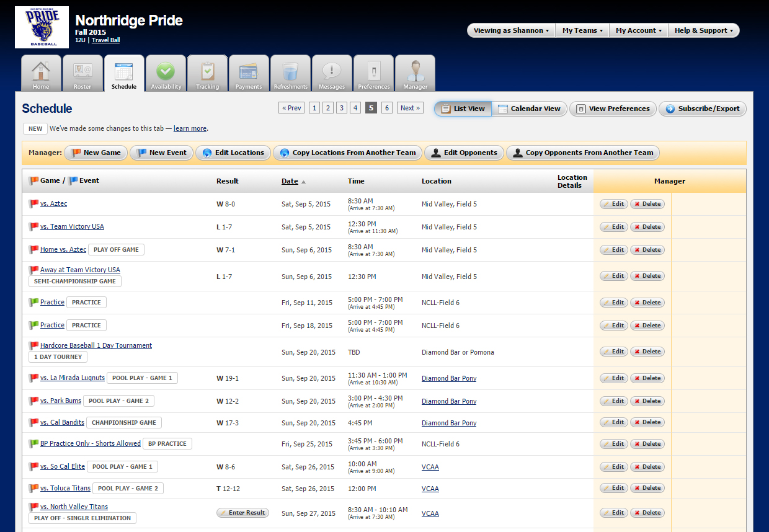Open the Payments tab icon
Viewport: 769px width, 532px height.
click(249, 73)
